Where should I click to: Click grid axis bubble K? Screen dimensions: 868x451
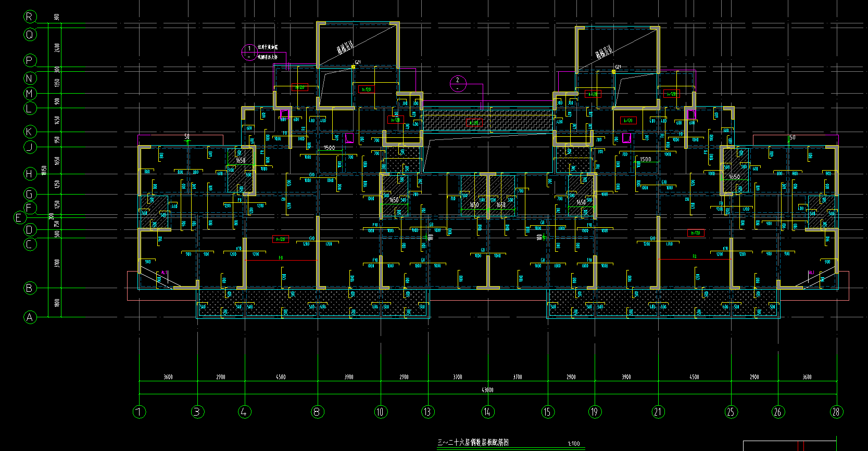coord(30,132)
